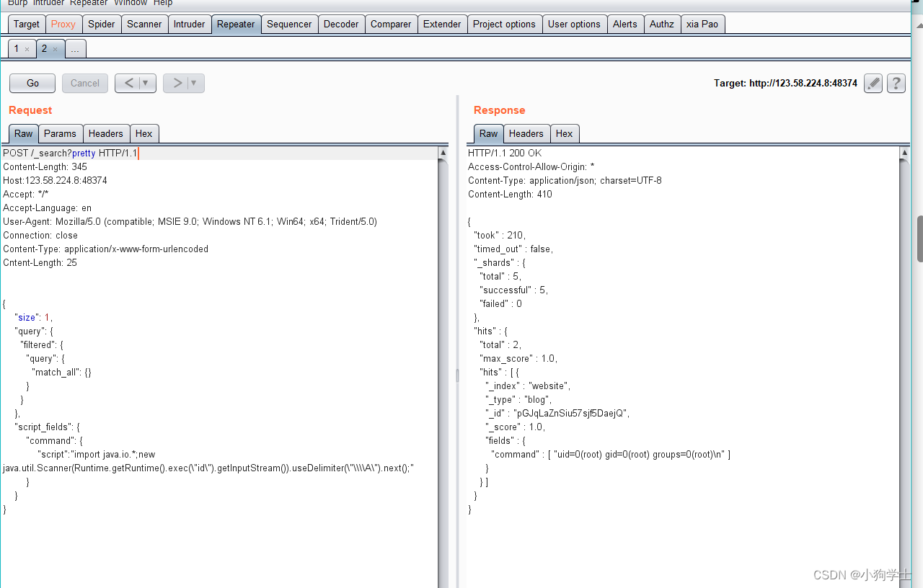The height and width of the screenshot is (588, 923).
Task: Expand the forward history dropdown arrow
Action: 195,83
